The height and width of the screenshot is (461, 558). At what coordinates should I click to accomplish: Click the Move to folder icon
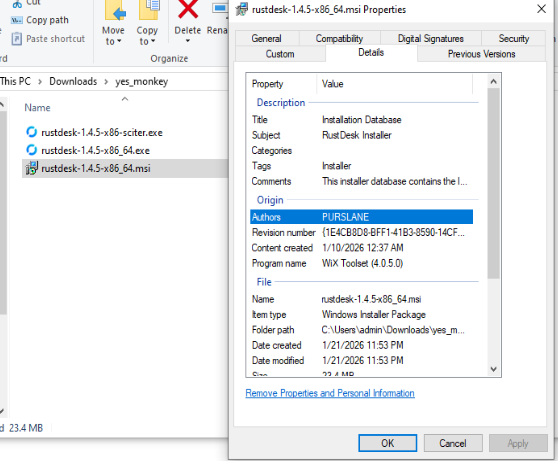click(x=115, y=10)
